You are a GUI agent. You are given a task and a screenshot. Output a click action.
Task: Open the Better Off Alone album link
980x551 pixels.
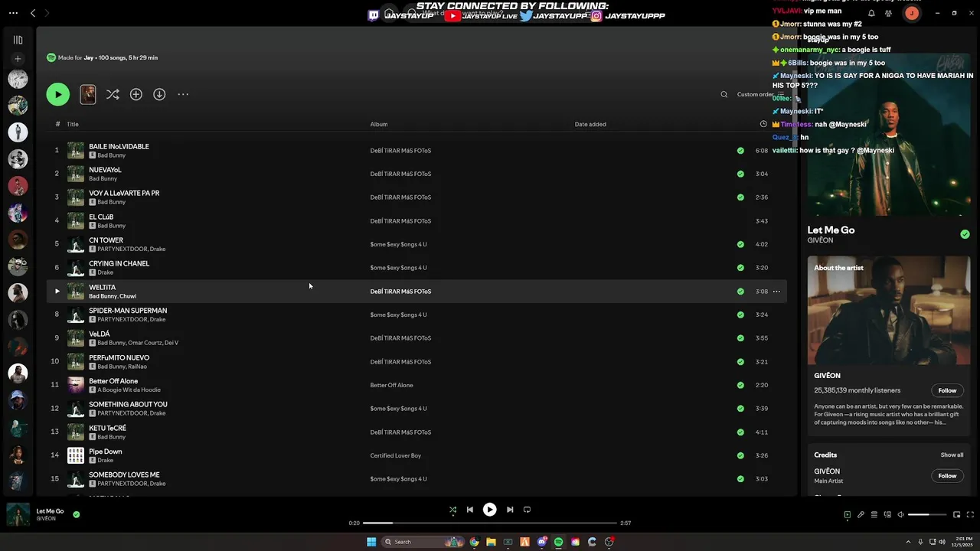[x=392, y=386]
